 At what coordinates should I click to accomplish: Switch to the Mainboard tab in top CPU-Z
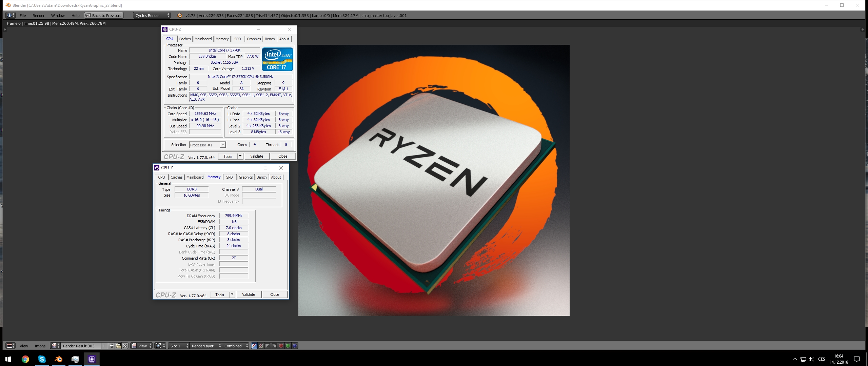tap(203, 39)
